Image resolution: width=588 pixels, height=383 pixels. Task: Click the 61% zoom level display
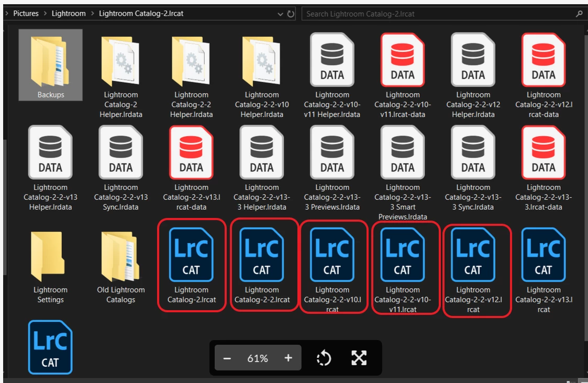(x=258, y=358)
